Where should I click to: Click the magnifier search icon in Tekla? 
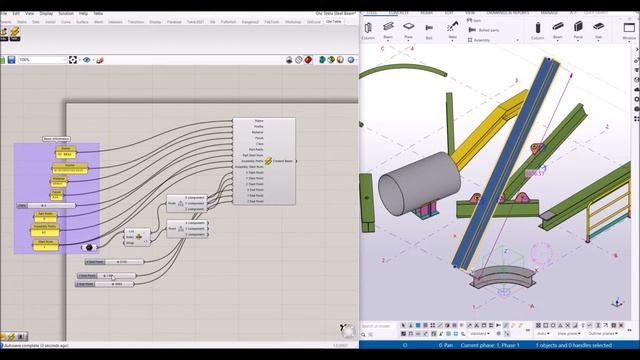tap(363, 335)
